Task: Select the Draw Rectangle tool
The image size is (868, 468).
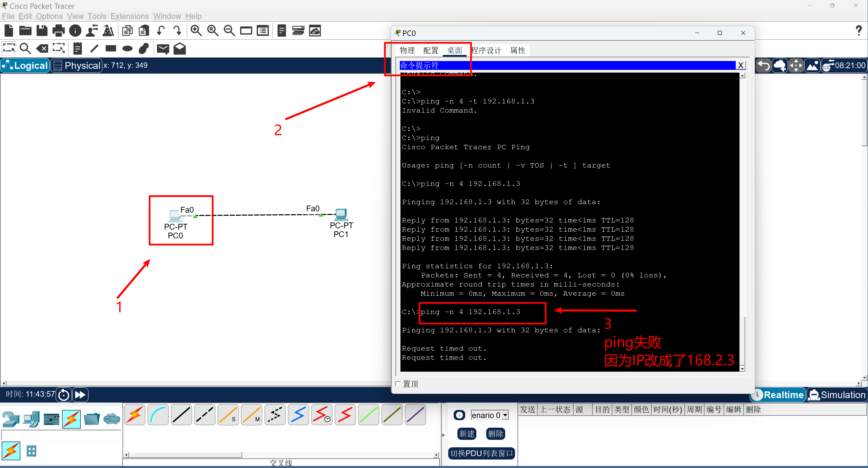Action: pyautogui.click(x=111, y=48)
